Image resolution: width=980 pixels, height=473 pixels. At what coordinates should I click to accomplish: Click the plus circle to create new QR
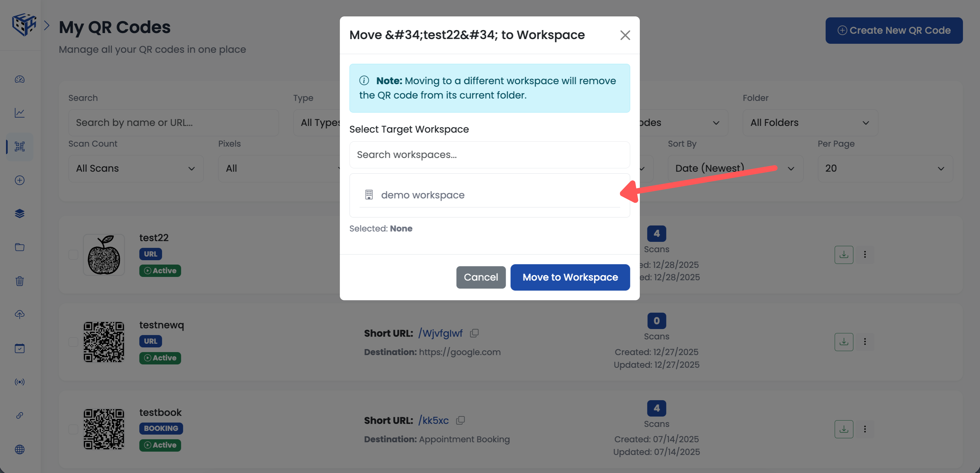(19, 180)
